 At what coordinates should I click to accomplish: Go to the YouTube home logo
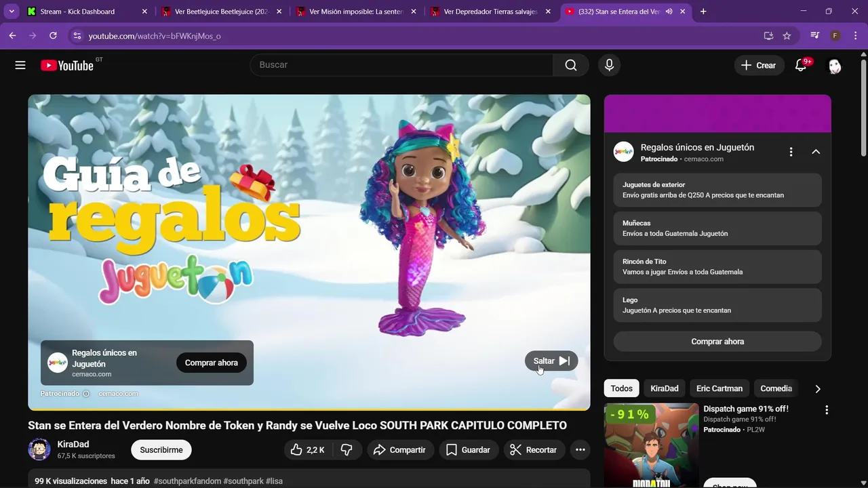pos(67,65)
